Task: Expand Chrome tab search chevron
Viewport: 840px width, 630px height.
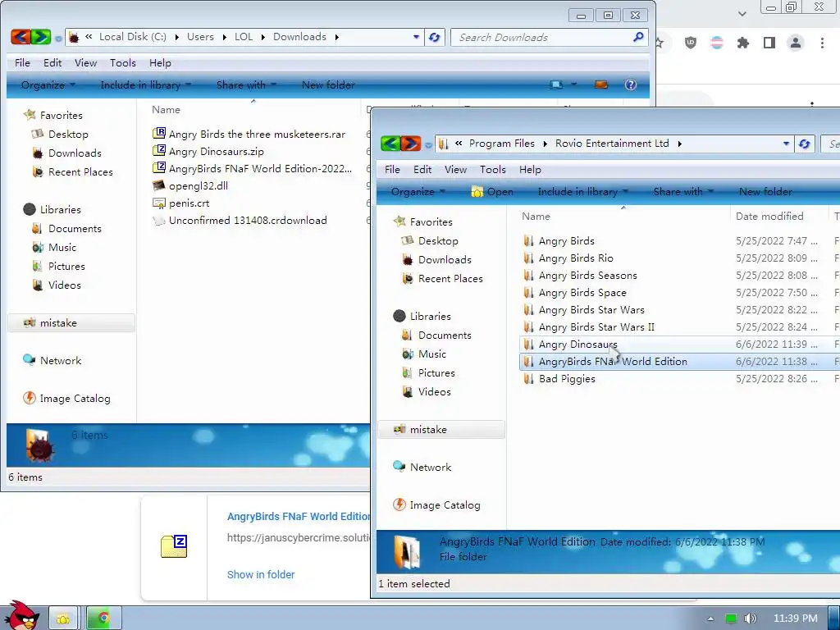Action: (742, 13)
